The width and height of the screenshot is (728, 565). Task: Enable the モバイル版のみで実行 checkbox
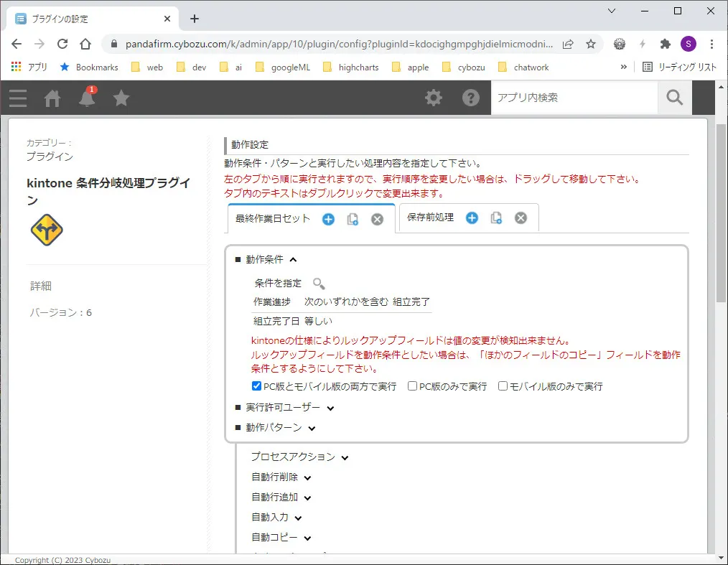[x=502, y=386]
